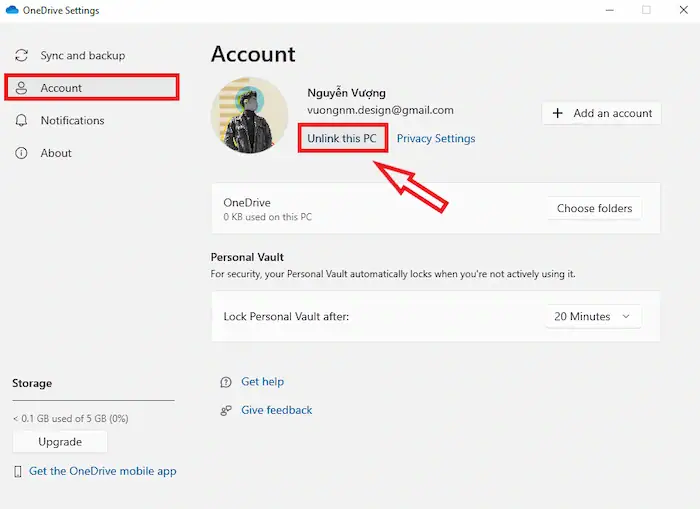The width and height of the screenshot is (700, 509).
Task: Open Get the OneDrive mobile app link
Action: point(102,471)
